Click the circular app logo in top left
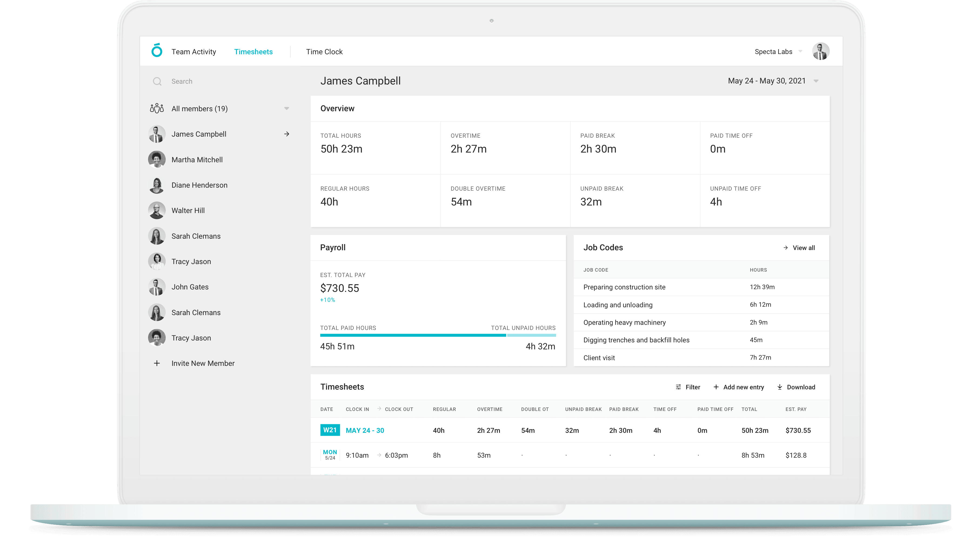980x550 pixels. (157, 51)
